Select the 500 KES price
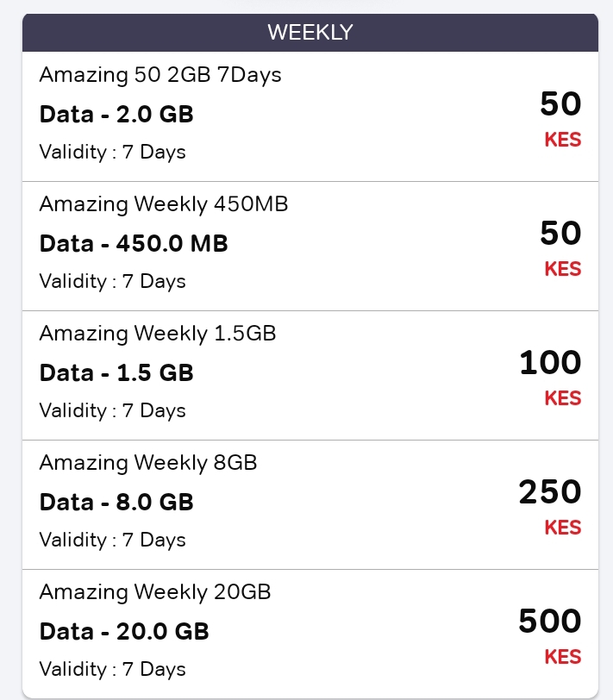 tap(550, 635)
